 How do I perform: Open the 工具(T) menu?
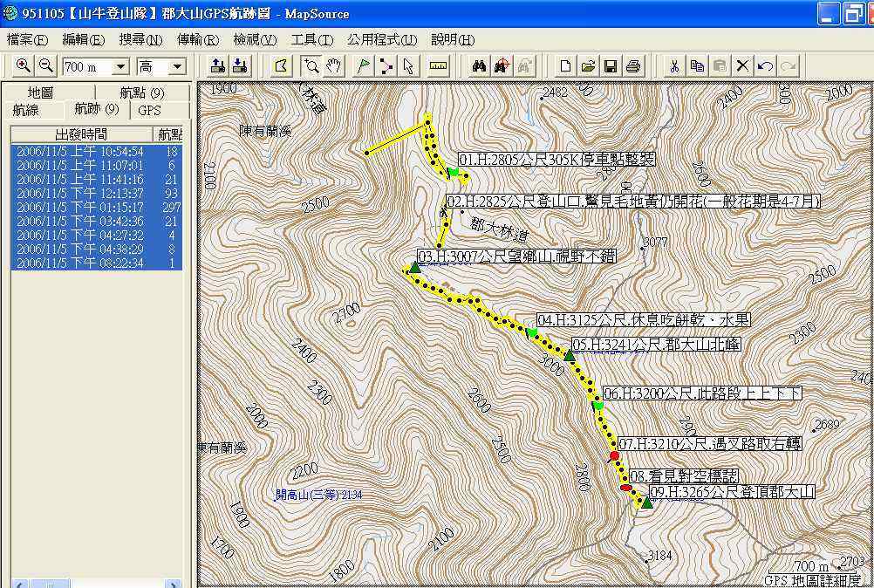coord(311,39)
